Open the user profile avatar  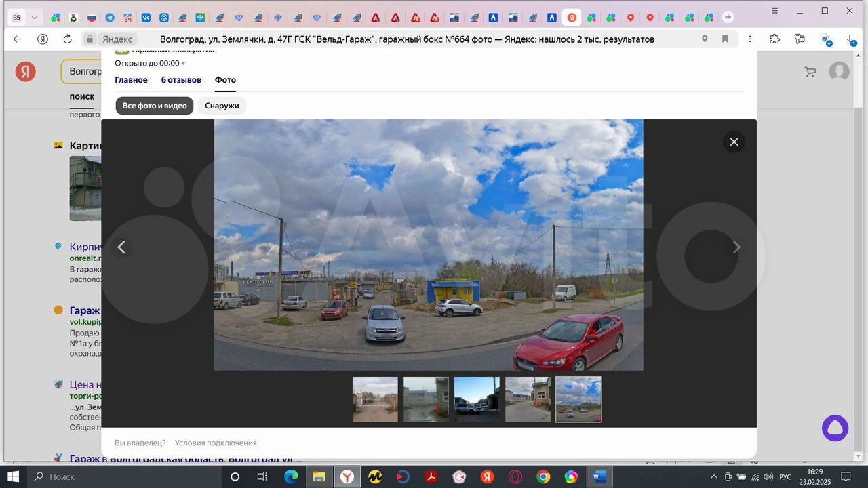pos(839,71)
